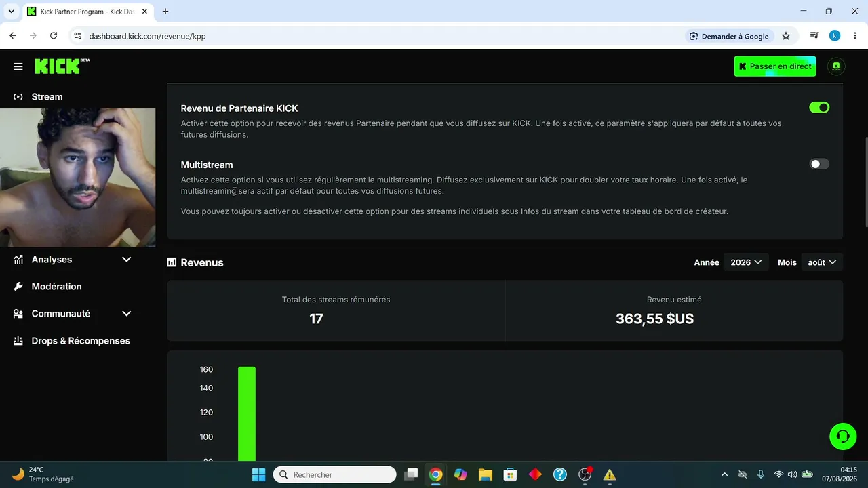This screenshot has width=868, height=488.
Task: Click the Demander à Google button
Action: point(729,36)
